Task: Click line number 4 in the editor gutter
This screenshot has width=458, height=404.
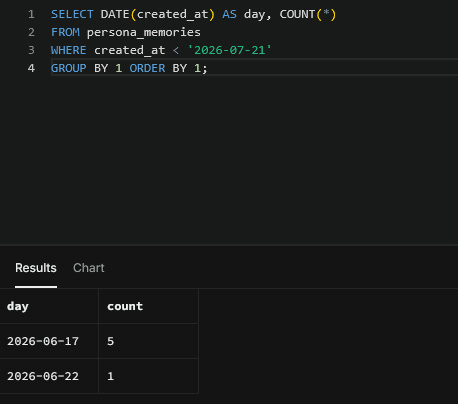Action: [31, 68]
